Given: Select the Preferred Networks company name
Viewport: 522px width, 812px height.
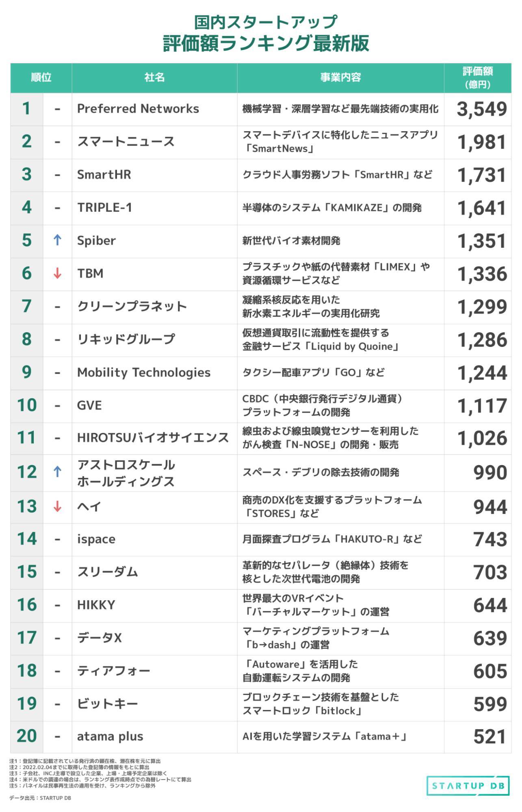Looking at the screenshot, I should [138, 109].
